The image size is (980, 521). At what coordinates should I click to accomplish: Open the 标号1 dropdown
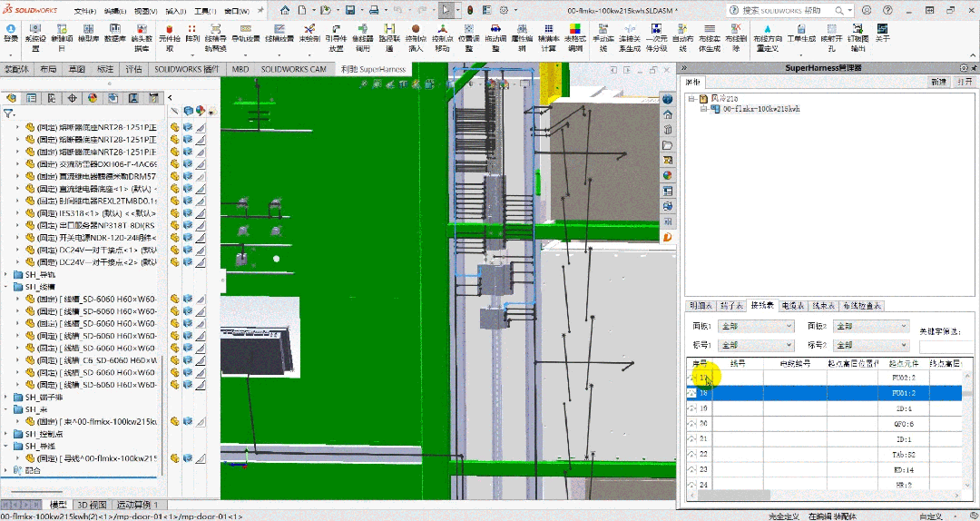757,345
